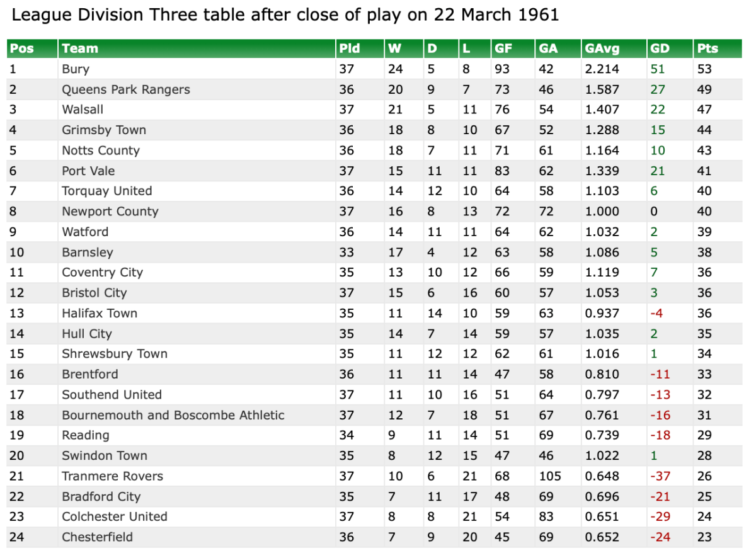Click Tranmere Rovers' -37 goal difference
This screenshot has width=756, height=553.
[660, 476]
